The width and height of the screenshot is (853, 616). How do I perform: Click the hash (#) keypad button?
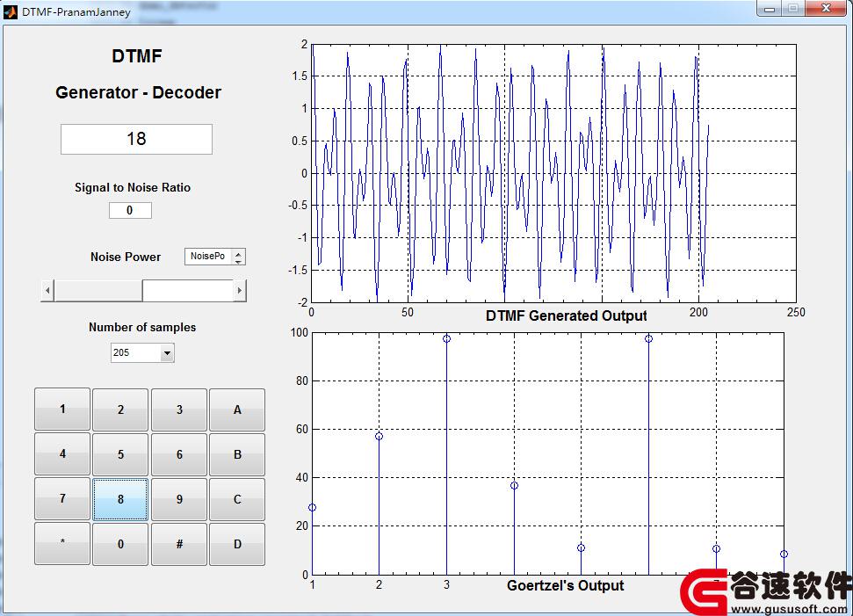tap(179, 544)
